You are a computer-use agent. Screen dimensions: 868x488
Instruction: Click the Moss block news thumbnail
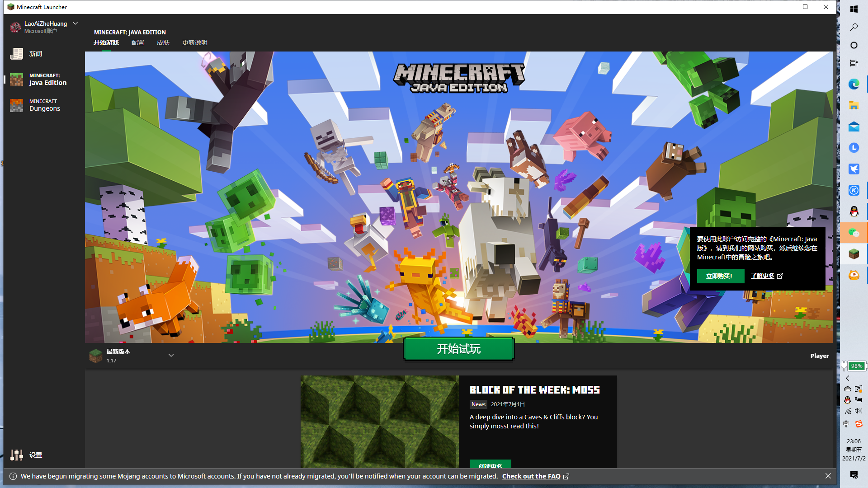coord(380,421)
